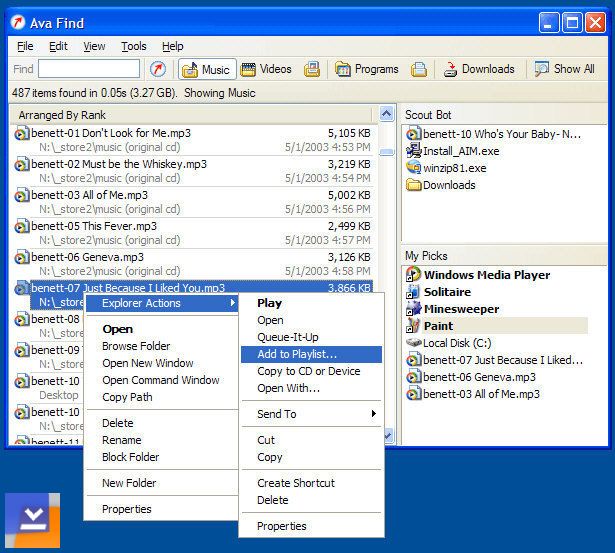Select benett-06 Geneva.mp3 in My Picks
The width and height of the screenshot is (615, 553).
tap(471, 377)
